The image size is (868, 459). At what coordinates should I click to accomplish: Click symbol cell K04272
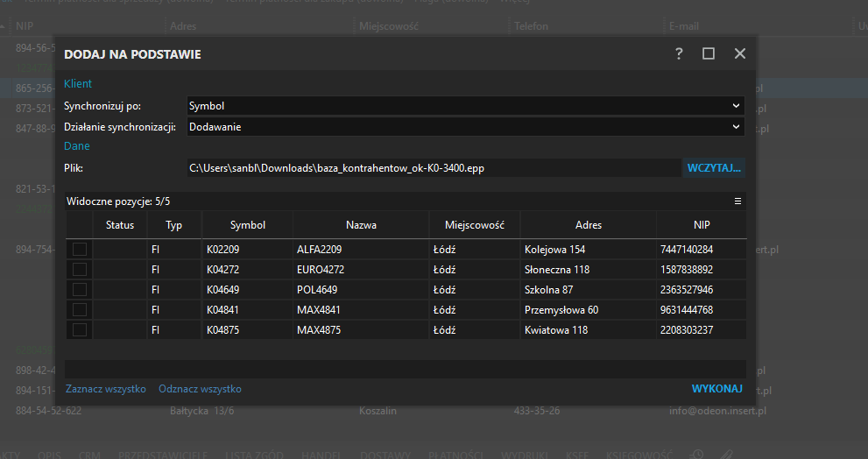[x=248, y=270]
